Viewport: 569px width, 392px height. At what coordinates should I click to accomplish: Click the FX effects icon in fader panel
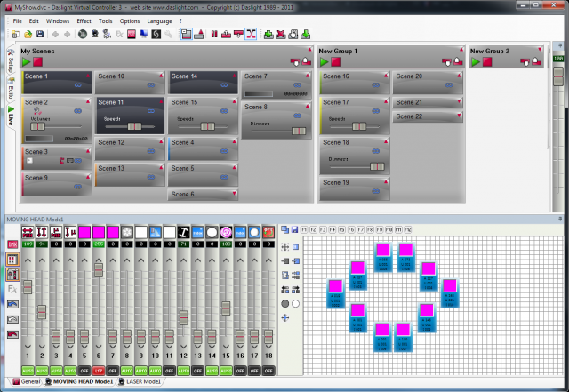pyautogui.click(x=13, y=289)
